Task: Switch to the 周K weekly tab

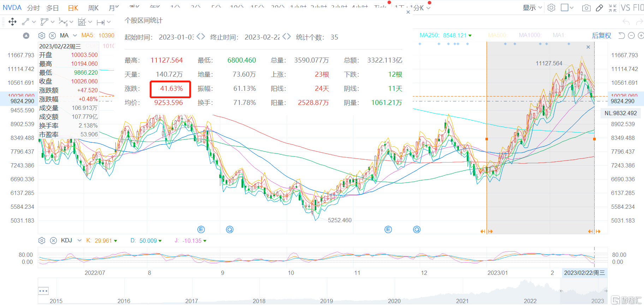Action: coord(93,8)
